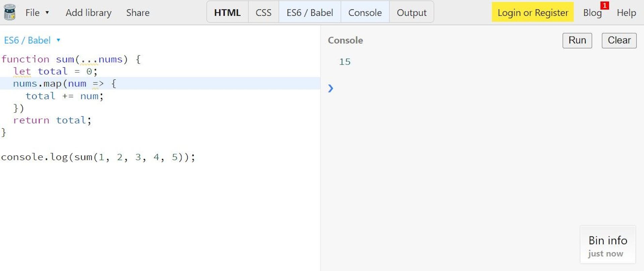Expand the ES6 / Babel language selector
Screen dimensions: 644x271
click(32, 40)
